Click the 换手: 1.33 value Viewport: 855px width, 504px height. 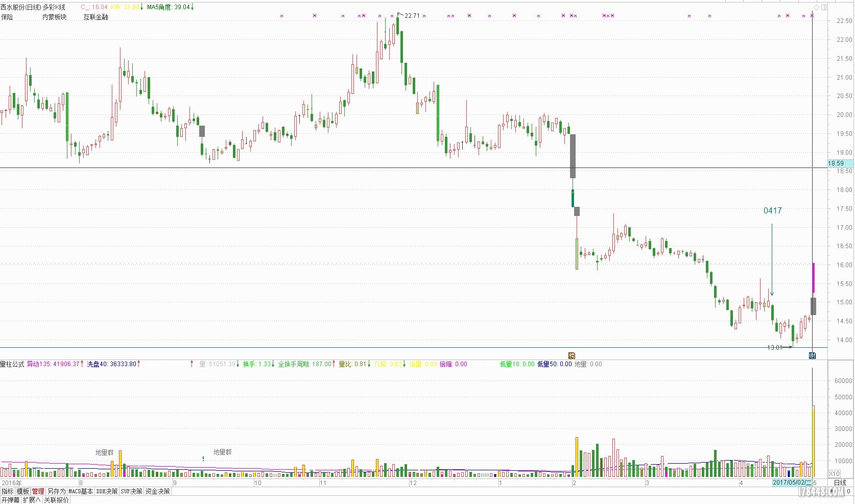(257, 364)
